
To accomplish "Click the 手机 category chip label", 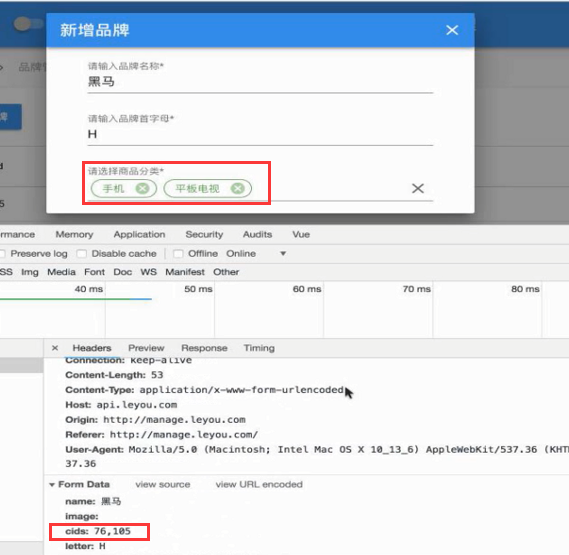I will click(x=113, y=188).
